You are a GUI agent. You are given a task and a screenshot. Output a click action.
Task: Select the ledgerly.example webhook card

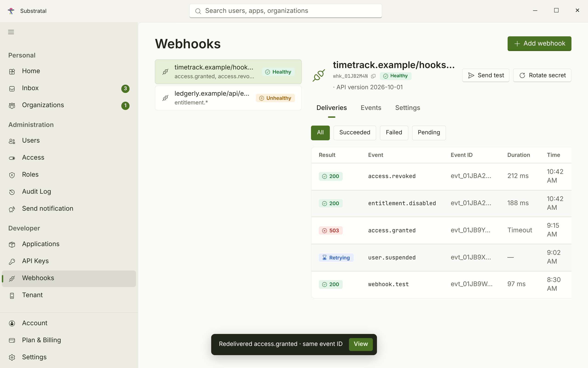[x=228, y=98]
